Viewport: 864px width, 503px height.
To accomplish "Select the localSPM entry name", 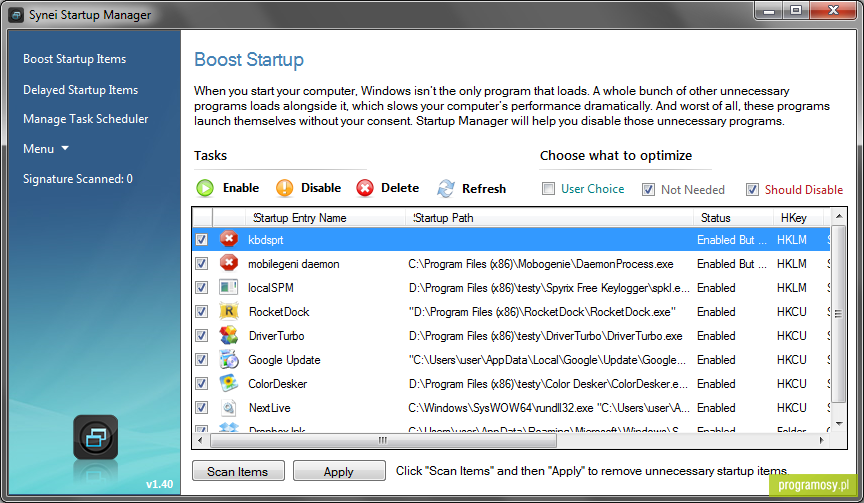I will (x=271, y=288).
